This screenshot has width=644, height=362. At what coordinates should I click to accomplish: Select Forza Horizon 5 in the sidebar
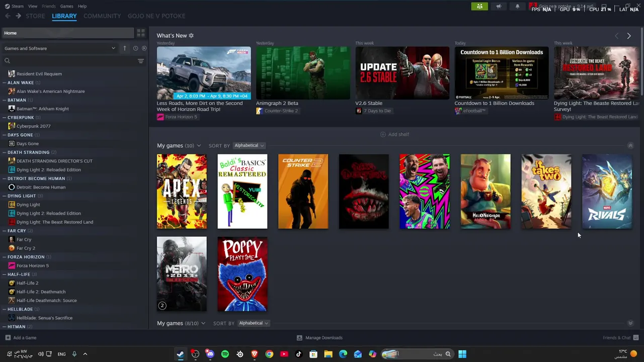click(x=33, y=265)
